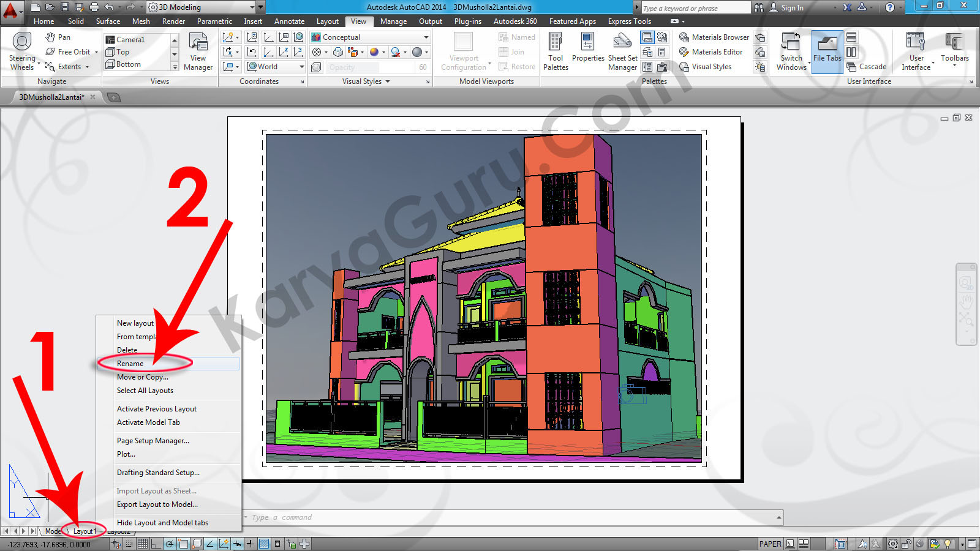Open the View Manager
The image size is (980, 551).
(x=198, y=51)
